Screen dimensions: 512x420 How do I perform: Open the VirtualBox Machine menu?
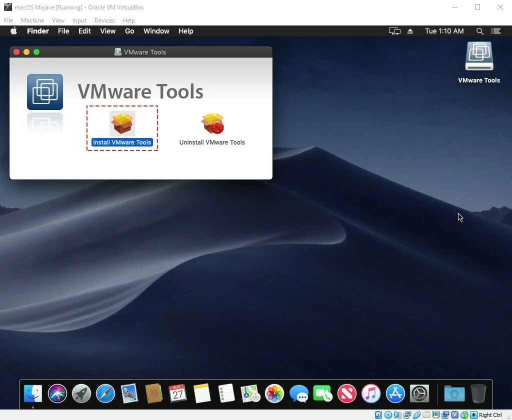click(x=32, y=20)
